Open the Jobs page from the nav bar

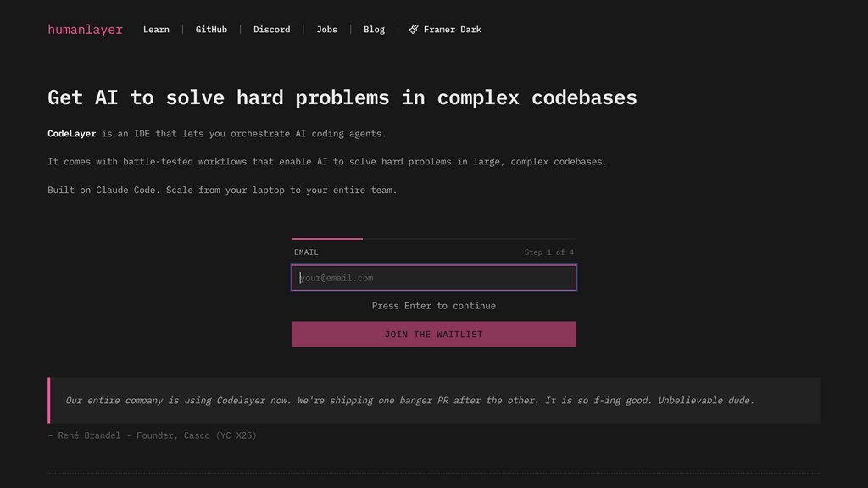[x=326, y=29]
